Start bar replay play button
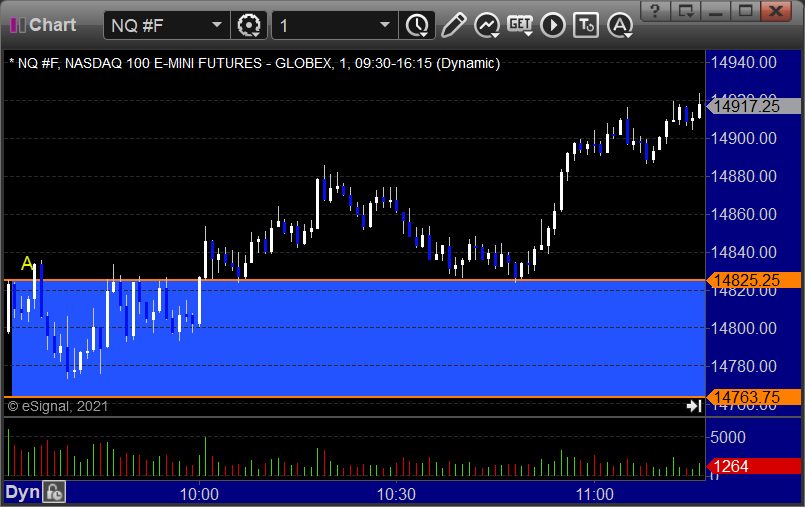Image resolution: width=805 pixels, height=507 pixels. tap(553, 25)
